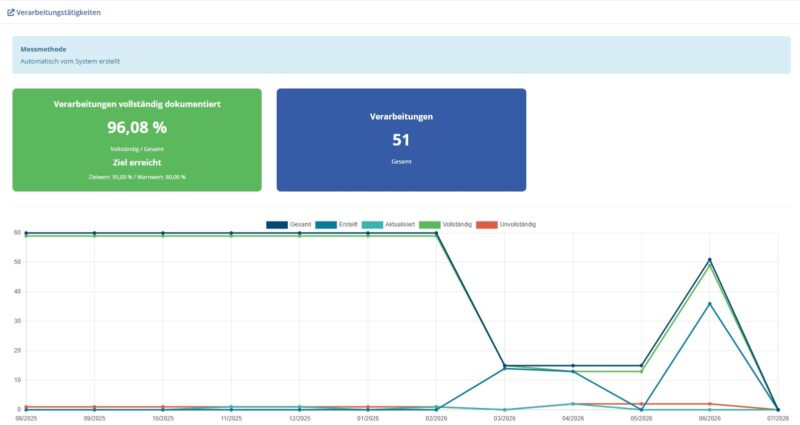800x425 pixels.
Task: Toggle the Gesamt legend color box
Action: (277, 224)
